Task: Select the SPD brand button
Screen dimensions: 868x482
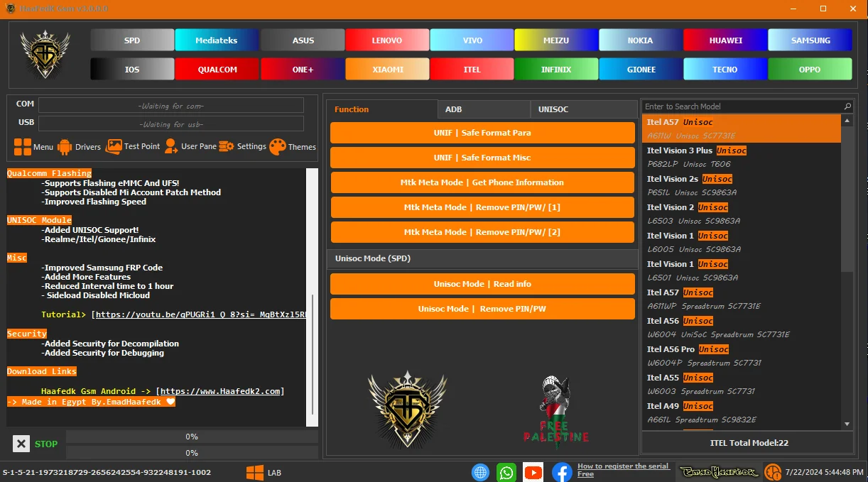Action: coord(132,40)
